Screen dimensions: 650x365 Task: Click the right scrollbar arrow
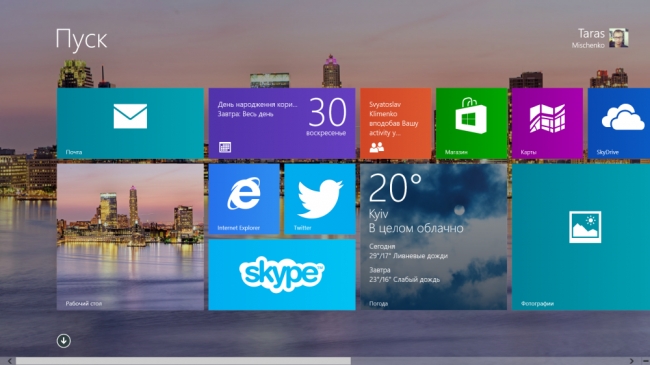click(632, 361)
